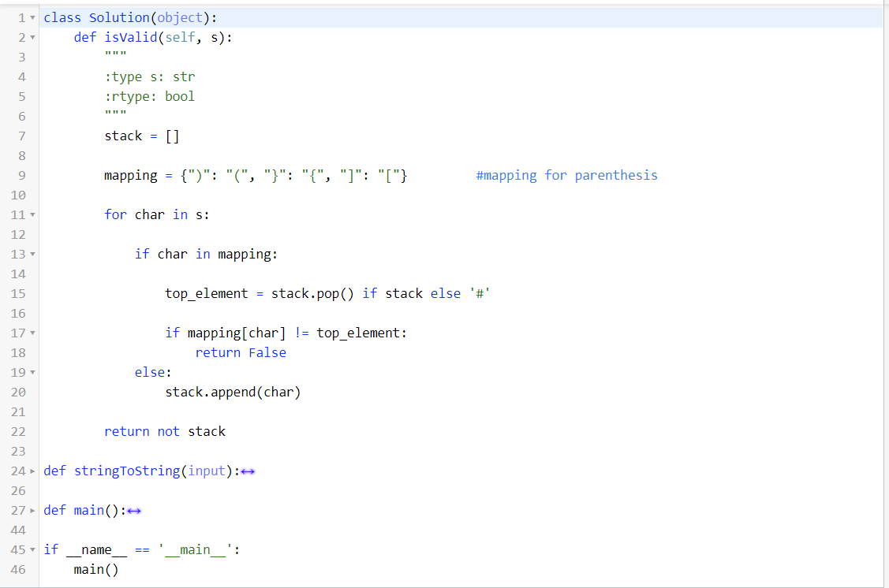Image resolution: width=889 pixels, height=588 pixels.
Task: Collapse the class Solution fold arrow on line 1
Action: click(32, 18)
